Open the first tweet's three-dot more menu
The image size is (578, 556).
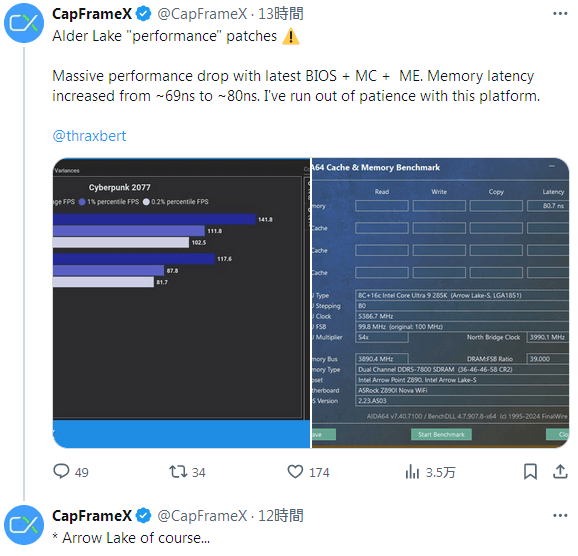coord(560,14)
